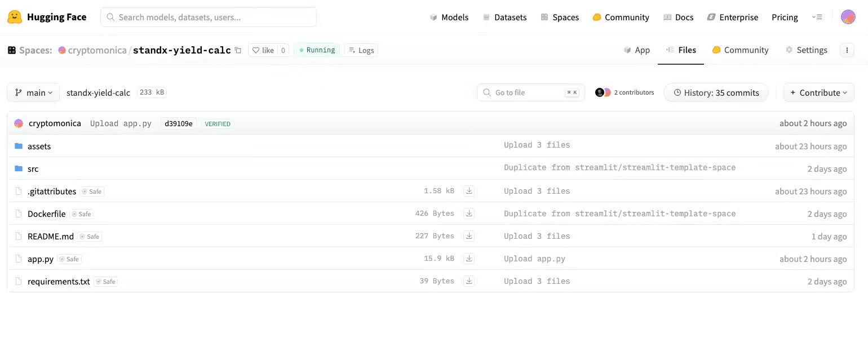
Task: Click the Safe badge for Dockerfile
Action: (x=81, y=214)
